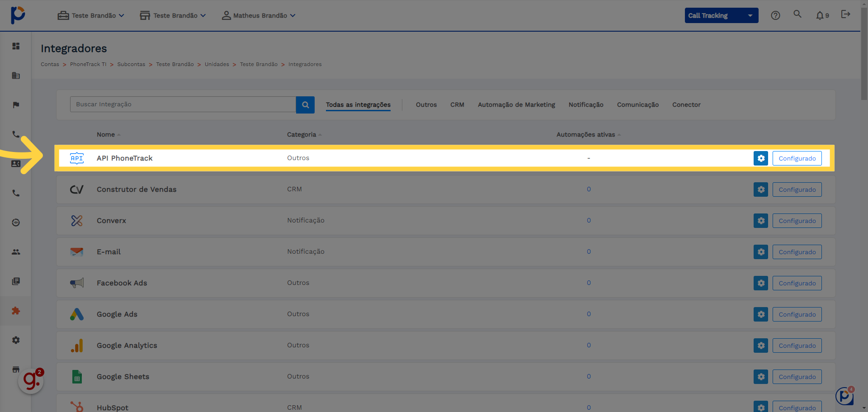Sort by the Automações ativas column header
Screen dimensions: 868x412
tap(588, 135)
